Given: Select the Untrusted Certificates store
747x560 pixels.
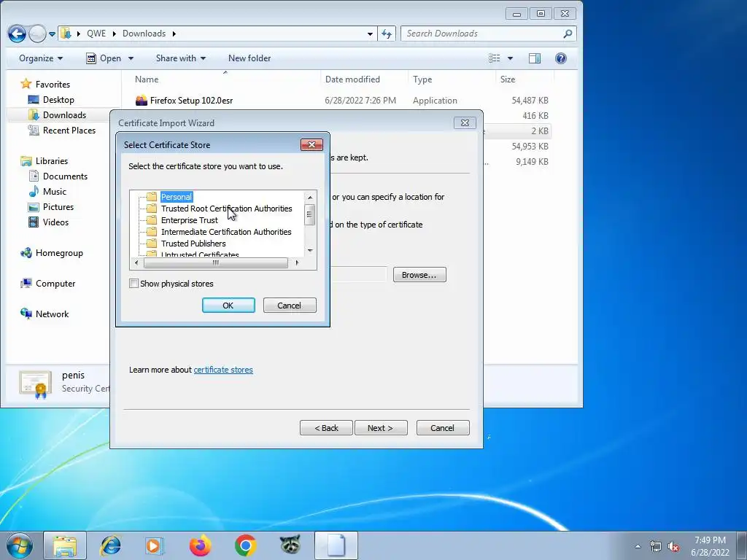Looking at the screenshot, I should 200,254.
